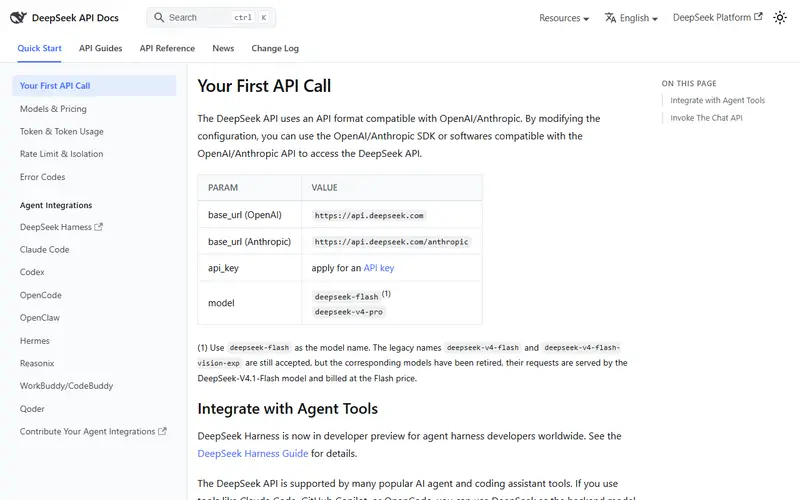Screen dimensions: 800x500
Task: Click the https://api.deepseek.com/anthropic value
Action: click(391, 242)
